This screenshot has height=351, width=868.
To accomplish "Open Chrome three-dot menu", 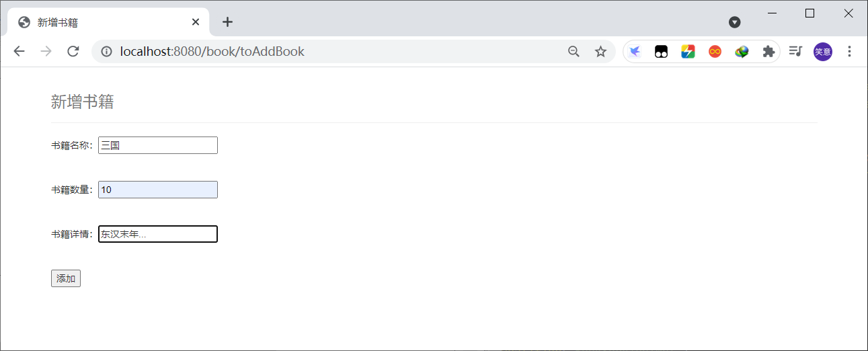I will (x=849, y=52).
